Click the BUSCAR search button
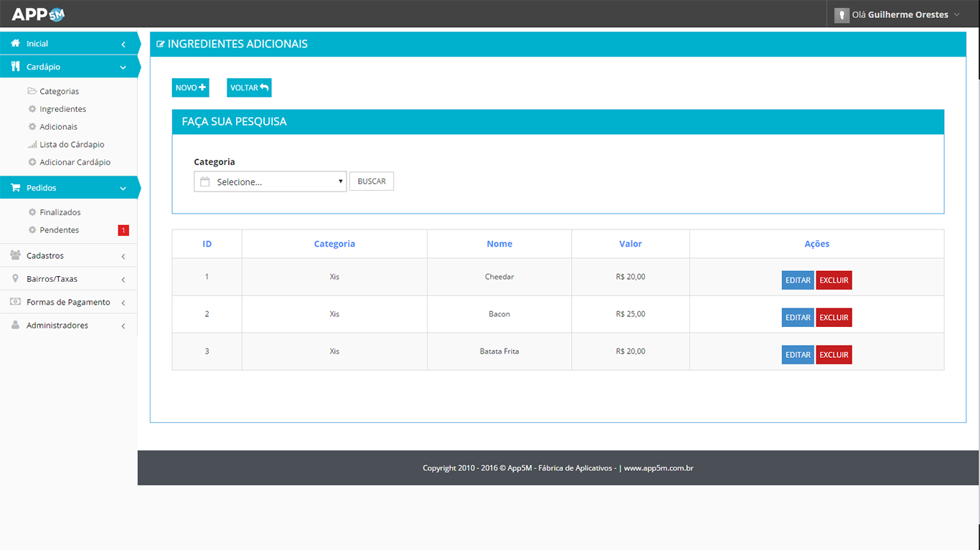 (372, 181)
